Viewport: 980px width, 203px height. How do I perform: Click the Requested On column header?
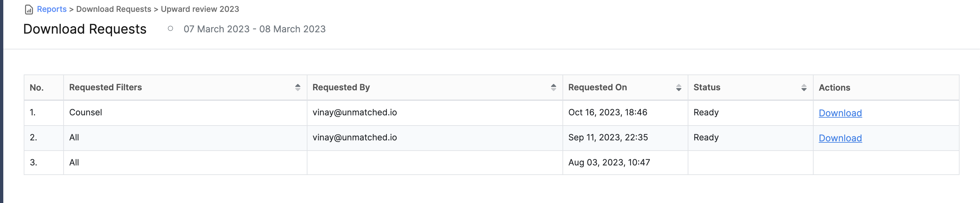click(x=597, y=87)
